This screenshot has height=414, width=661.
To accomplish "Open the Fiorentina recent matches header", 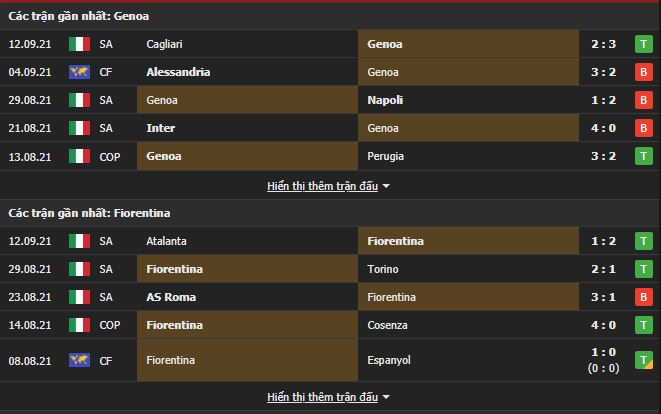I will click(89, 213).
